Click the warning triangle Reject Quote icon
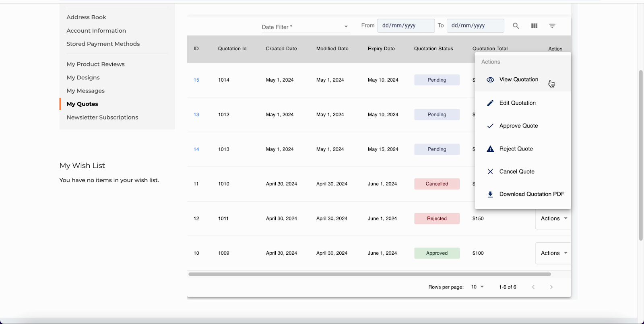Viewport: 644px width, 324px height. tap(490, 149)
